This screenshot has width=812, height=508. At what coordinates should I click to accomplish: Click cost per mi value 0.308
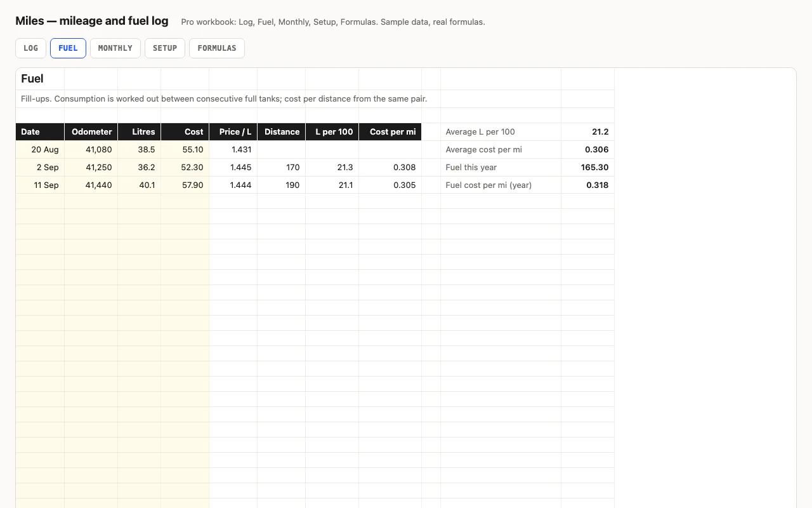pyautogui.click(x=390, y=168)
